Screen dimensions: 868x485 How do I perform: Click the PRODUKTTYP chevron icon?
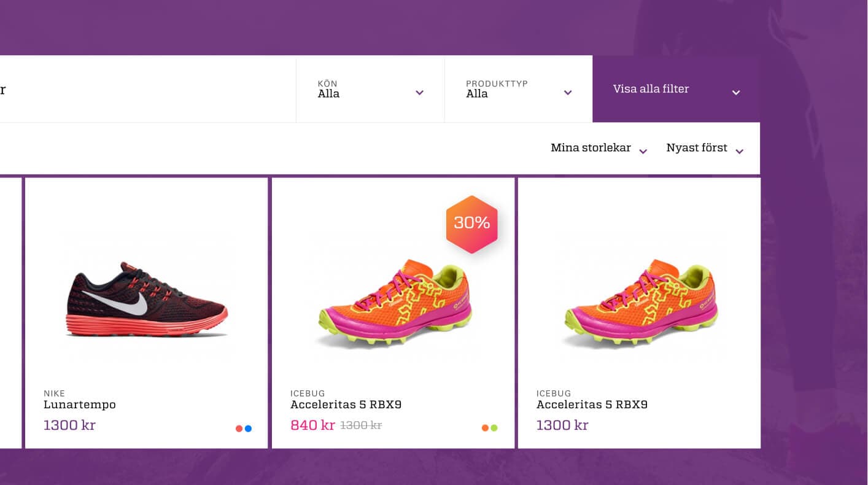tap(567, 93)
